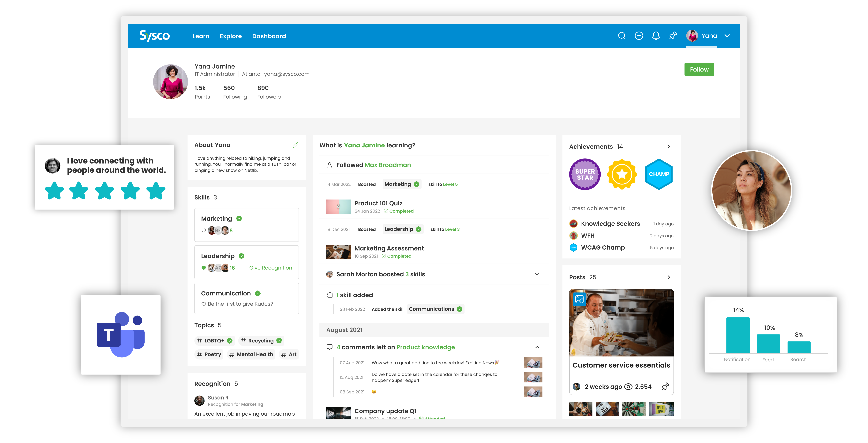This screenshot has width=868, height=443.
Task: Click the plus circle create icon
Action: tap(639, 36)
